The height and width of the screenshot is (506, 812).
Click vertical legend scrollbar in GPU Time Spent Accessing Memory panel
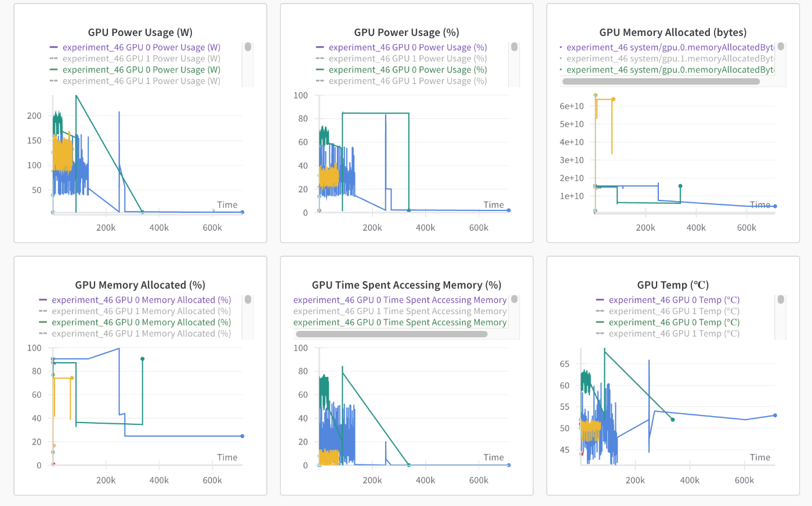pyautogui.click(x=514, y=299)
